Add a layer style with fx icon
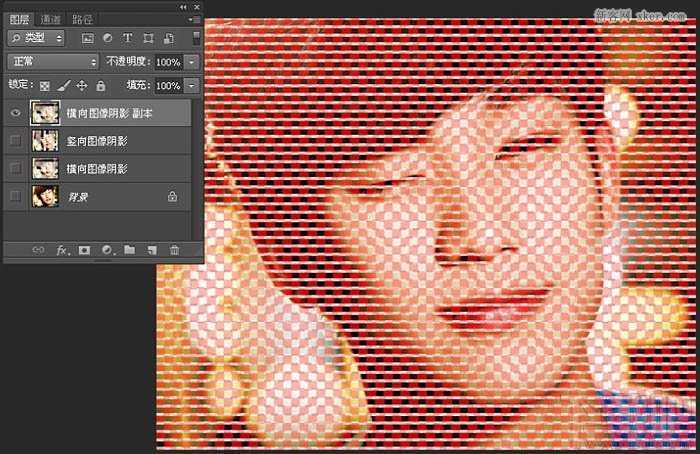 62,250
